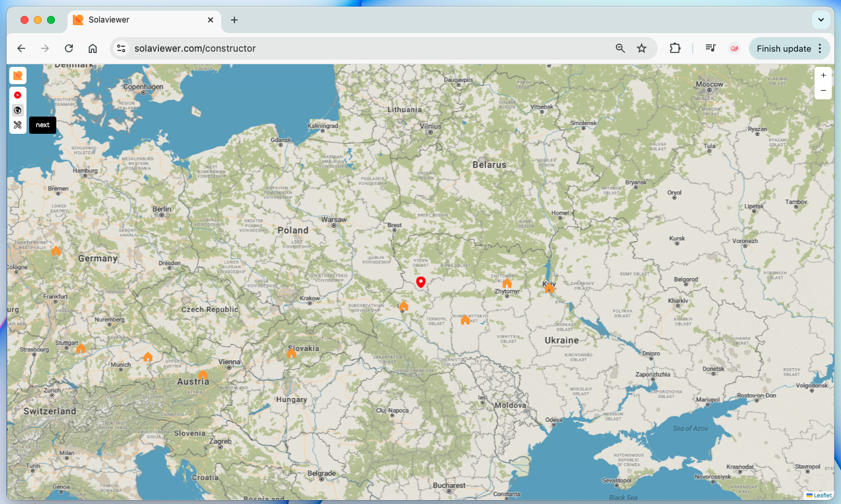Select the house marker east of Munich
Image resolution: width=841 pixels, height=504 pixels.
pyautogui.click(x=148, y=357)
